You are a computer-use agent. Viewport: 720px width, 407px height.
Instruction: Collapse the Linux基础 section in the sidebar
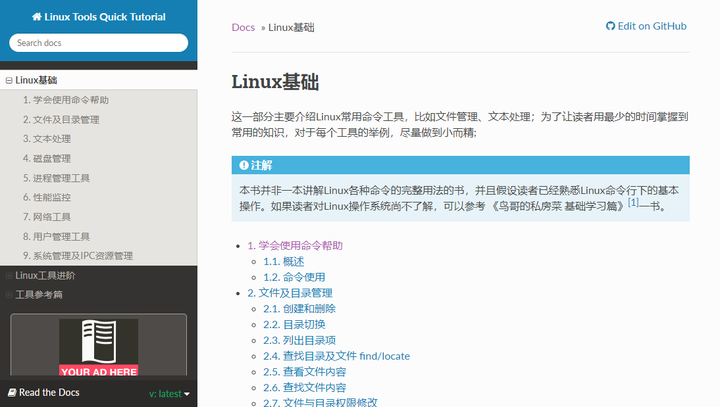pyautogui.click(x=9, y=80)
